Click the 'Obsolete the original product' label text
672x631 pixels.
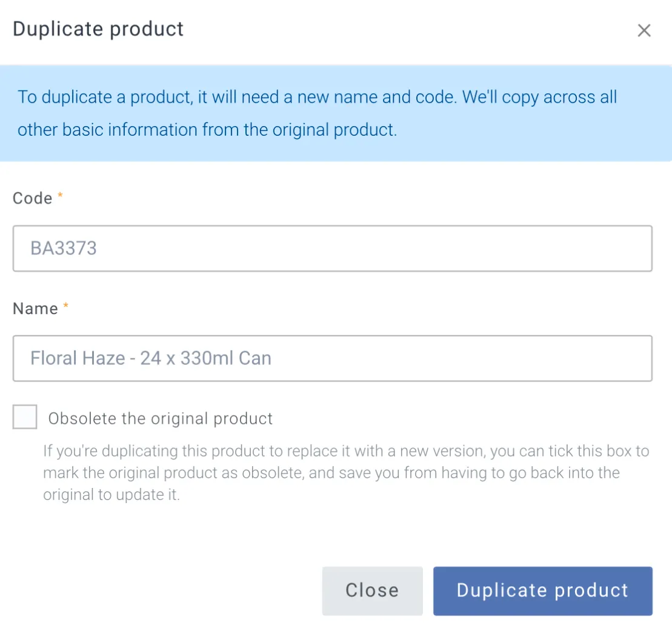pos(161,418)
